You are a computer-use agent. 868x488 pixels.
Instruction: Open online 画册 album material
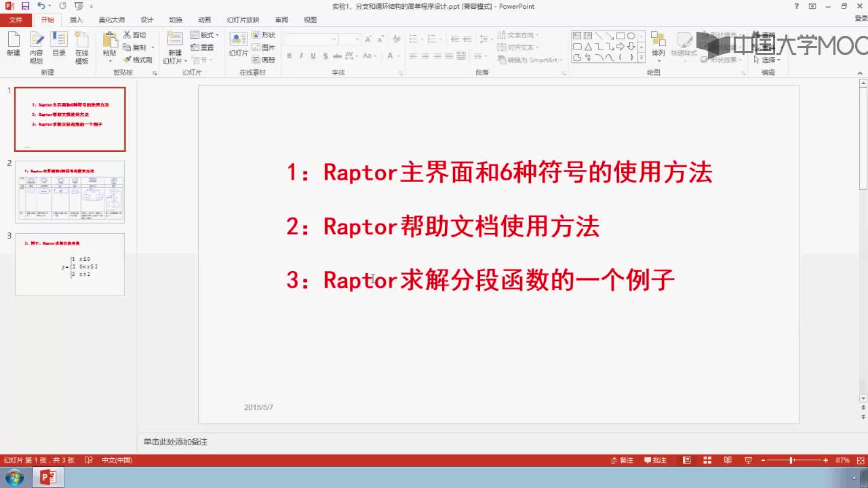click(264, 60)
